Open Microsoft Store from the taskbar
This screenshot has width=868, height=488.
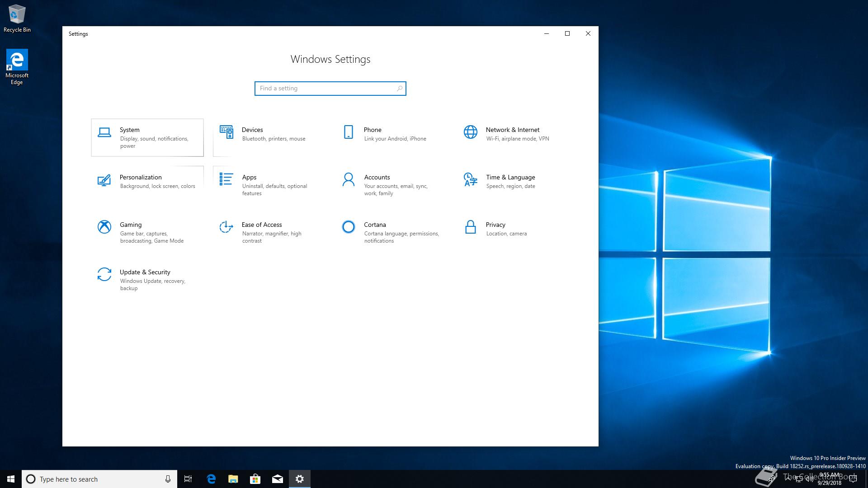point(255,479)
